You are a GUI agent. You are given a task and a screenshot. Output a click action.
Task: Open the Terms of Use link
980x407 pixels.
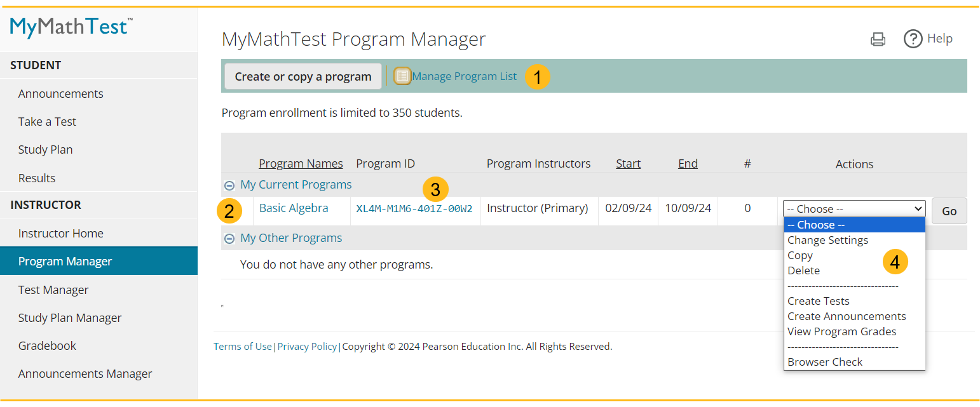(x=243, y=347)
